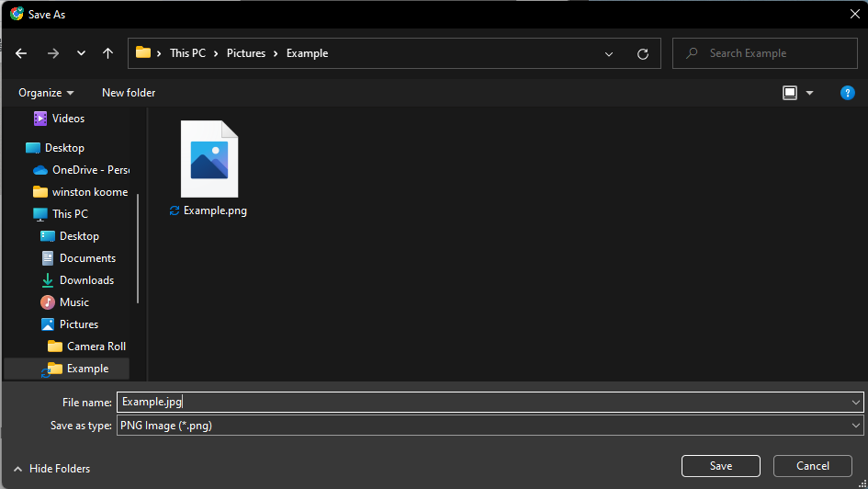Open the view options dropdown arrow
Viewport: 868px width, 489px height.
click(809, 93)
